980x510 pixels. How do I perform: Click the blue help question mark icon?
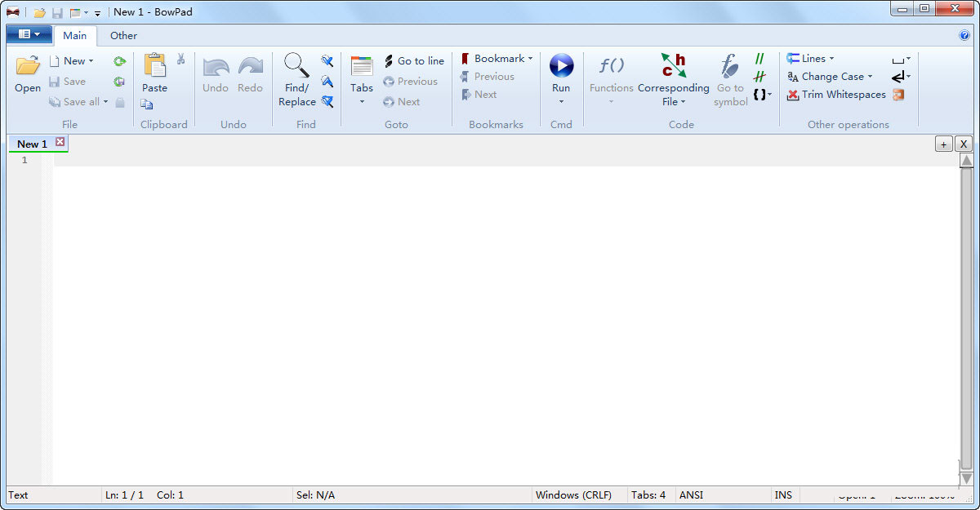coord(964,35)
